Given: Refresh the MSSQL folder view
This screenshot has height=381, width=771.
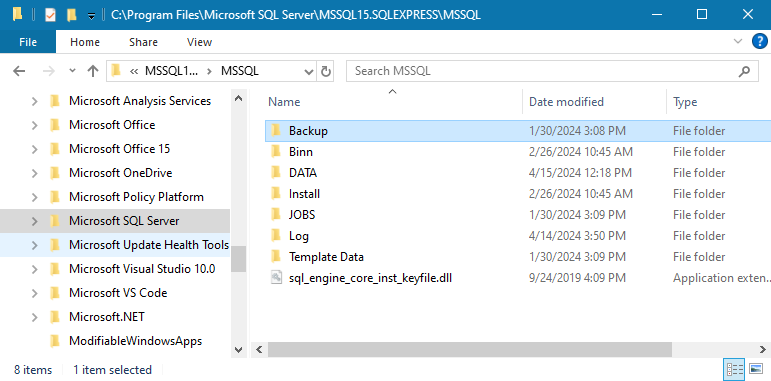Looking at the screenshot, I should pyautogui.click(x=326, y=72).
